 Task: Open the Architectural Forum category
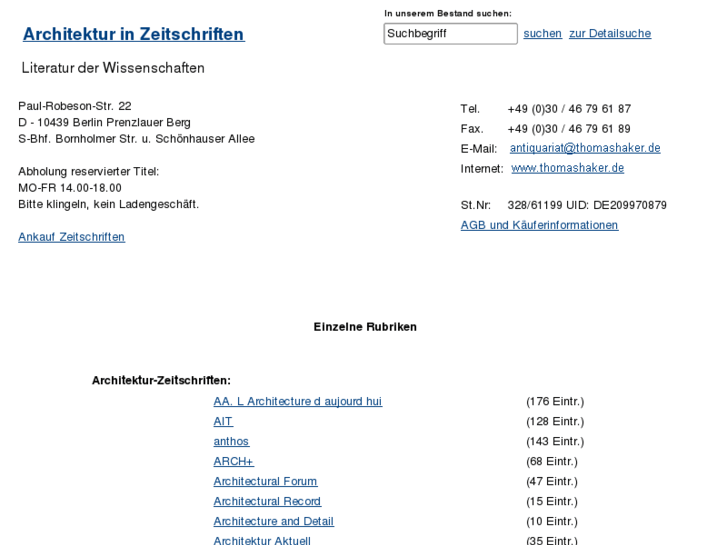point(265,481)
